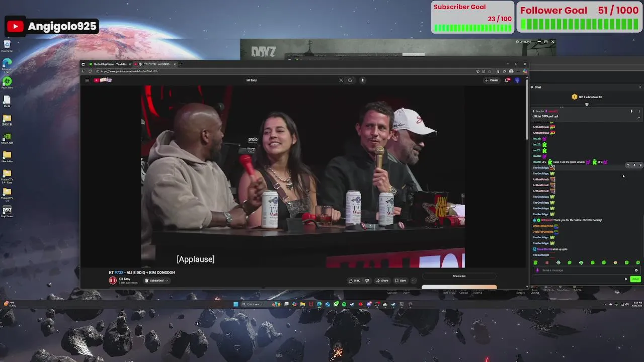Open pinned message more options

(x=639, y=111)
